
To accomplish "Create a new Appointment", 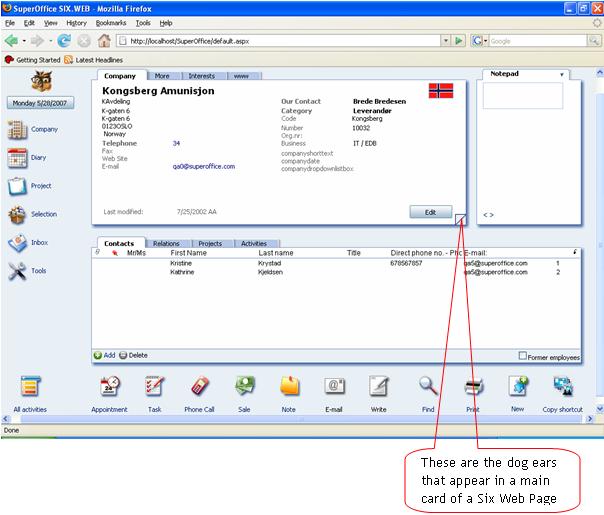I will 110,386.
